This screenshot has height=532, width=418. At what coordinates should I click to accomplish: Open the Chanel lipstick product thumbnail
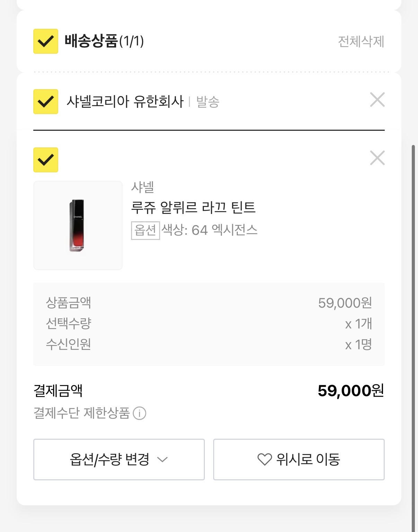(x=78, y=225)
